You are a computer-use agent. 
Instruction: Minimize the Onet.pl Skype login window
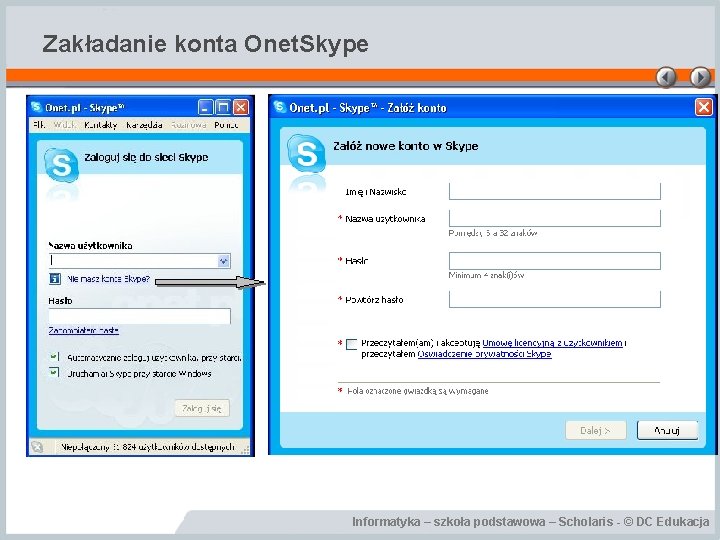205,107
